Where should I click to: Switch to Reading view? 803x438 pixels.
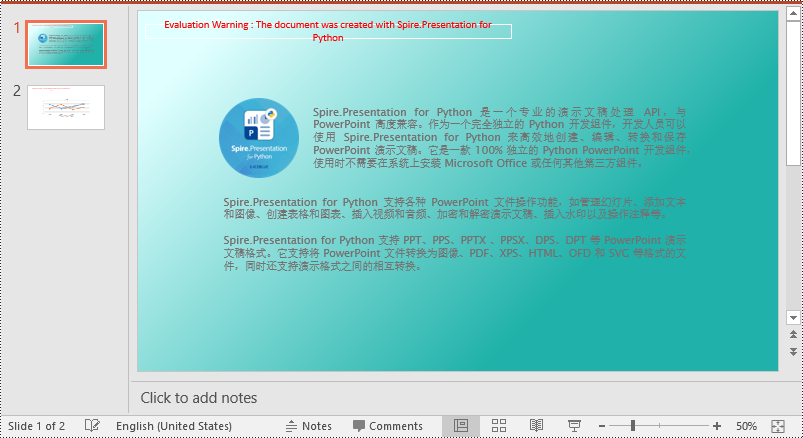[536, 426]
